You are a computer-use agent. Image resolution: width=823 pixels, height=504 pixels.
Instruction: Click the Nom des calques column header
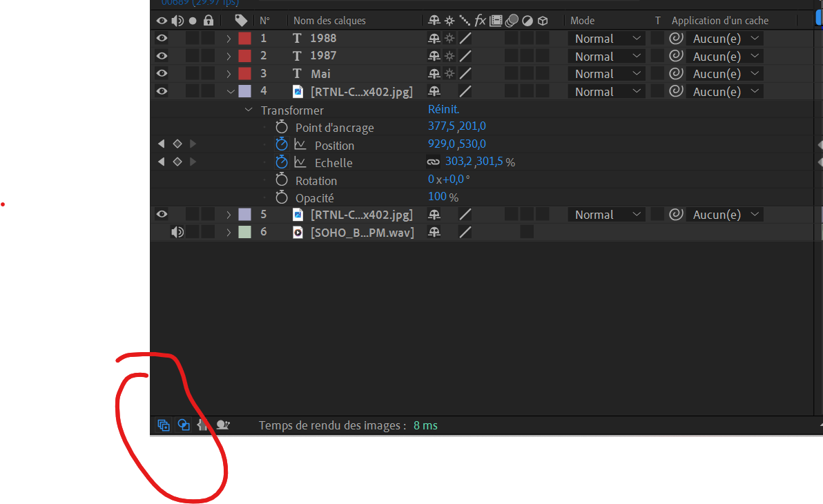click(x=329, y=21)
